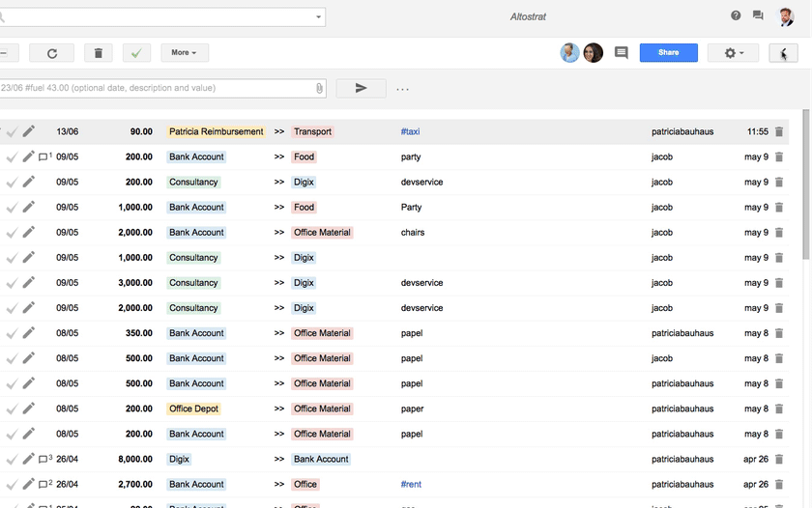Click the #taxi hashtag link
The height and width of the screenshot is (508, 812).
[x=410, y=131]
